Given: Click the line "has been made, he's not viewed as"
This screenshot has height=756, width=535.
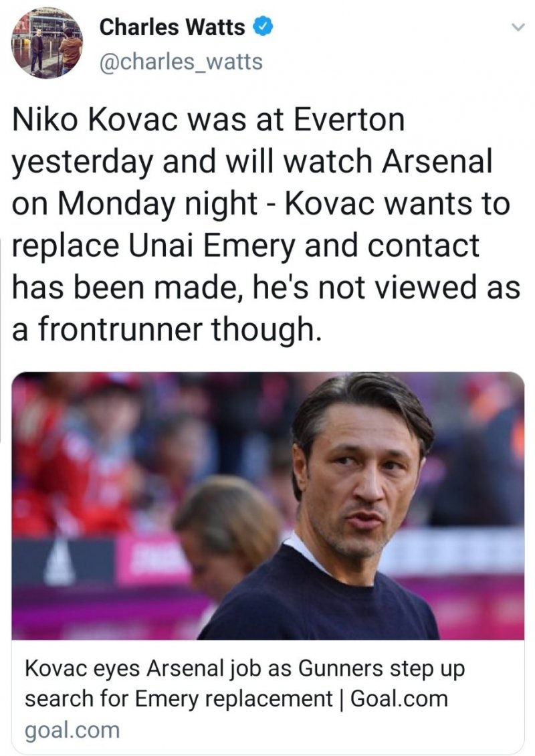Looking at the screenshot, I should [x=265, y=288].
